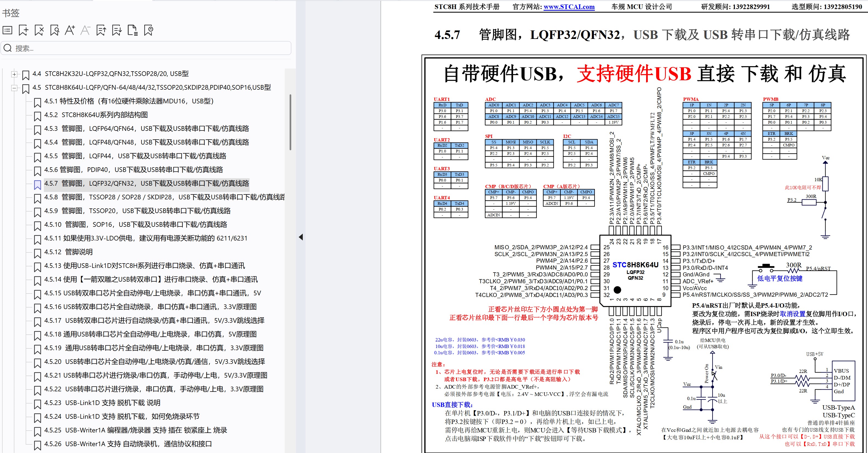This screenshot has height=453, width=868.
Task: Collapse the bookmark sidebar with the arrow
Action: tap(300, 237)
